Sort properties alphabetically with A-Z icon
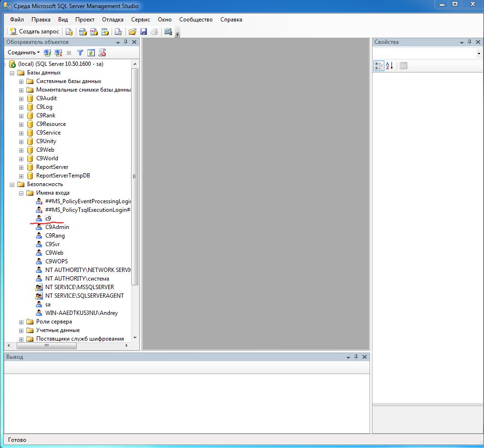 [390, 66]
